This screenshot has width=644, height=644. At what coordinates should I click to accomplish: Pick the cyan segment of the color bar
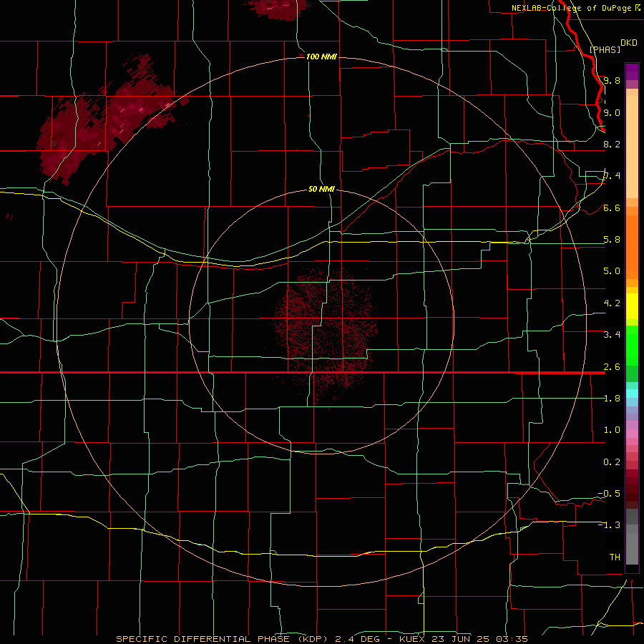(632, 394)
